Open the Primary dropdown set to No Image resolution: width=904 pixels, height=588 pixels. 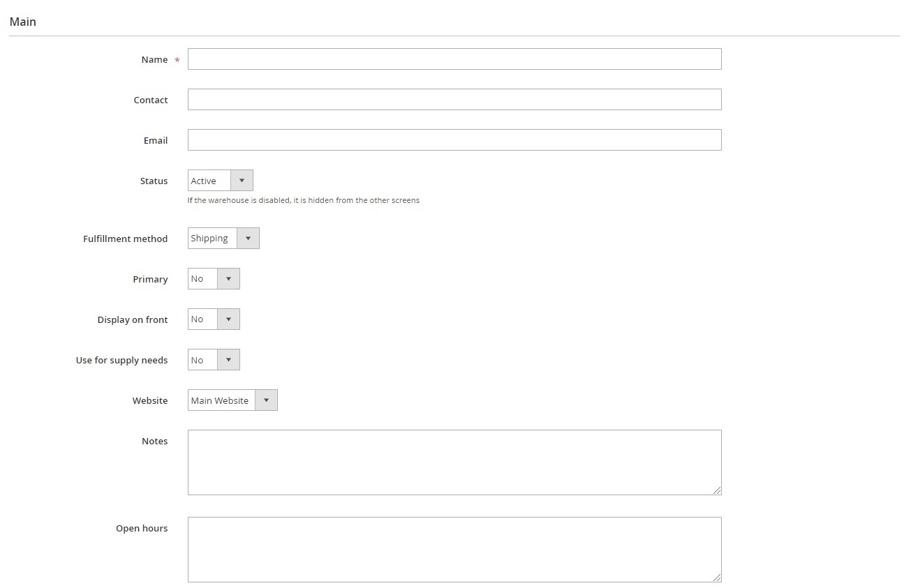pyautogui.click(x=214, y=279)
